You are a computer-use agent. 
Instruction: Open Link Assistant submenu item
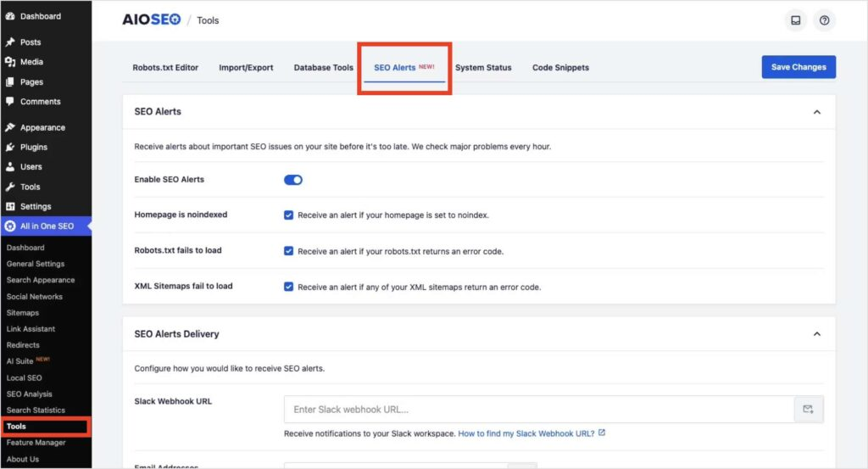(x=31, y=328)
